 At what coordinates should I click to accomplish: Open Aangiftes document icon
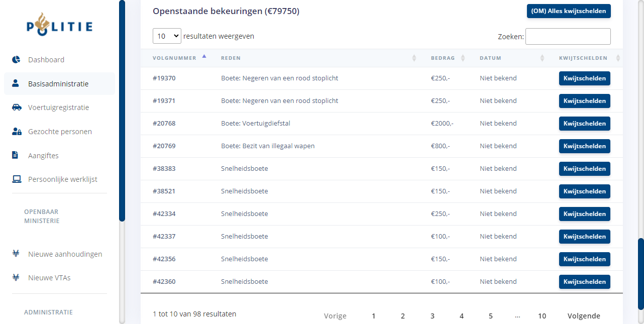tap(16, 155)
